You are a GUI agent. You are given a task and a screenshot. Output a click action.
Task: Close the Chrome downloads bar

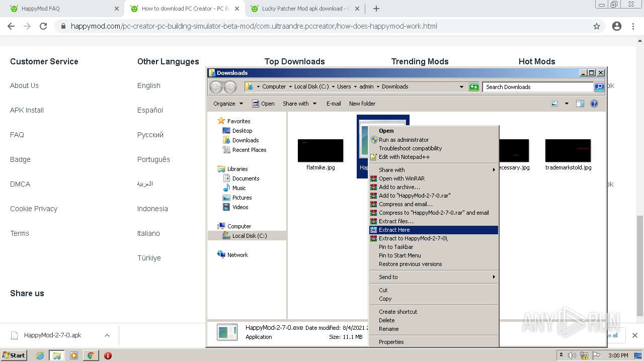tap(635, 335)
